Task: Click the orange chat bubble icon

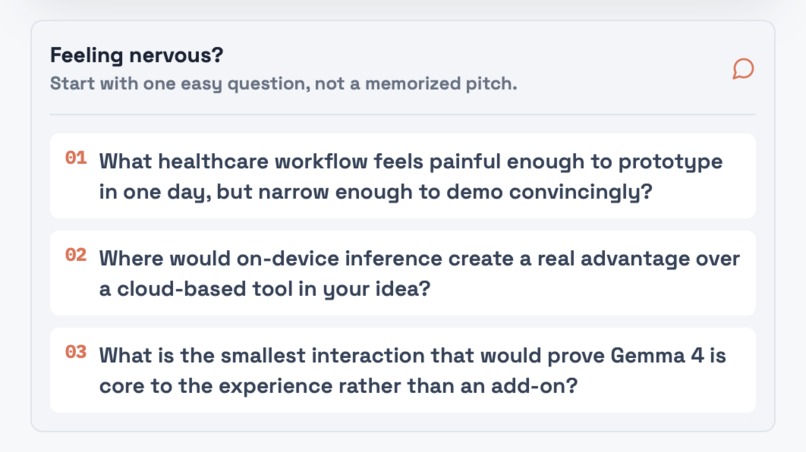Action: [743, 69]
